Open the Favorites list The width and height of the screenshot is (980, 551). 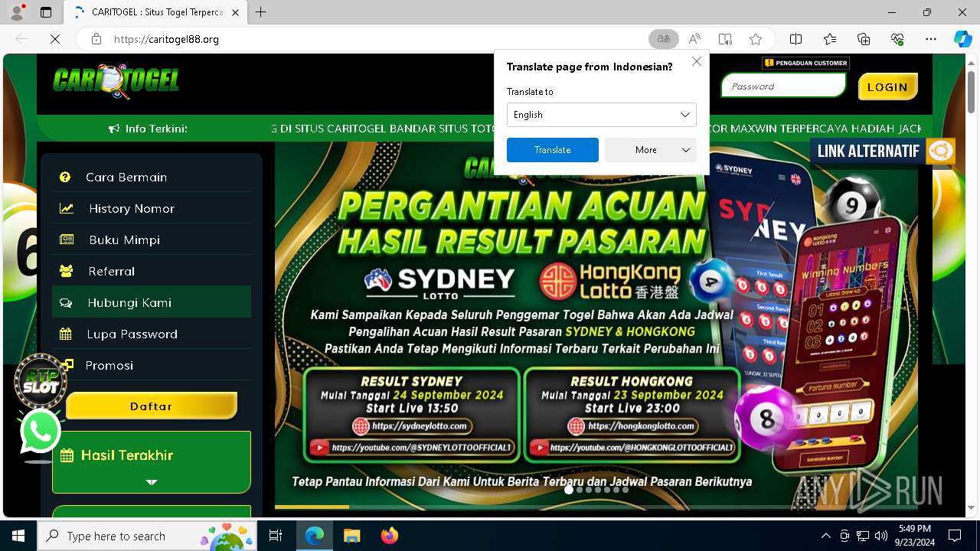pos(830,39)
